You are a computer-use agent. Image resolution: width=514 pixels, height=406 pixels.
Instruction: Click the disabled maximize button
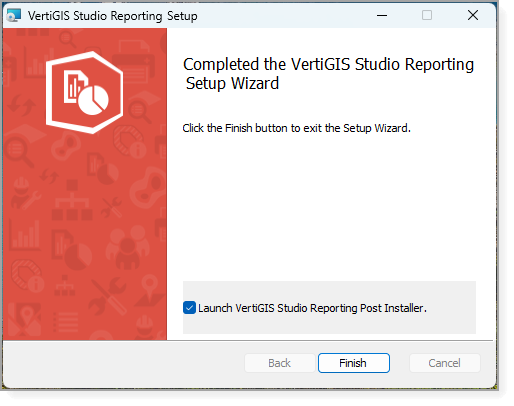(x=427, y=15)
